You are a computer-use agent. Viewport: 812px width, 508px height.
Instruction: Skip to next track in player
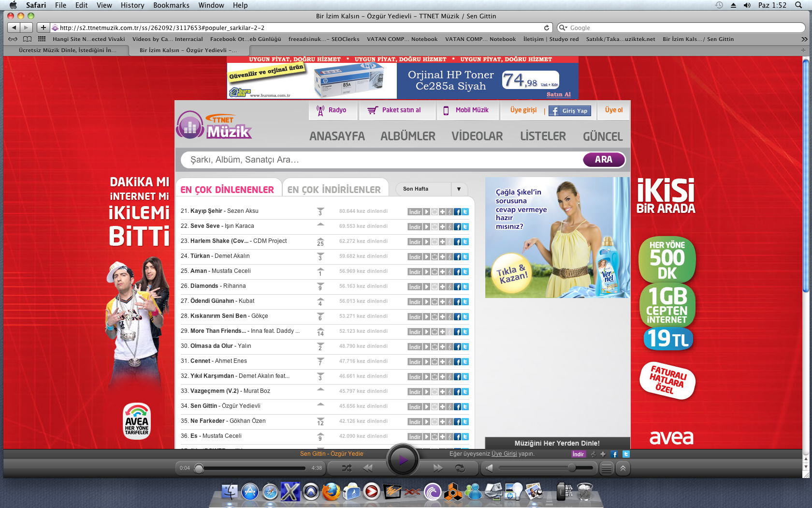438,468
